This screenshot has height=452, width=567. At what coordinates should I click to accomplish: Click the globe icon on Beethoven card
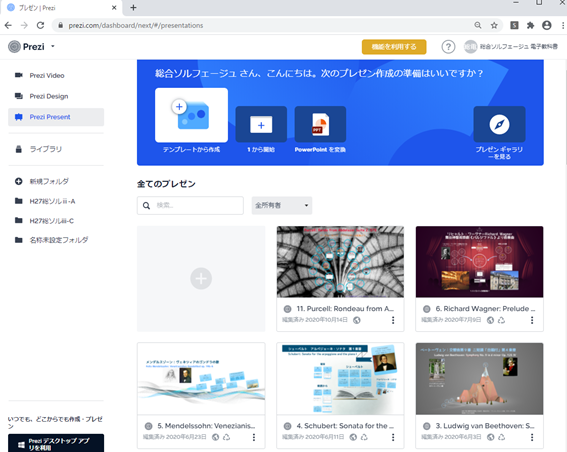click(x=490, y=437)
